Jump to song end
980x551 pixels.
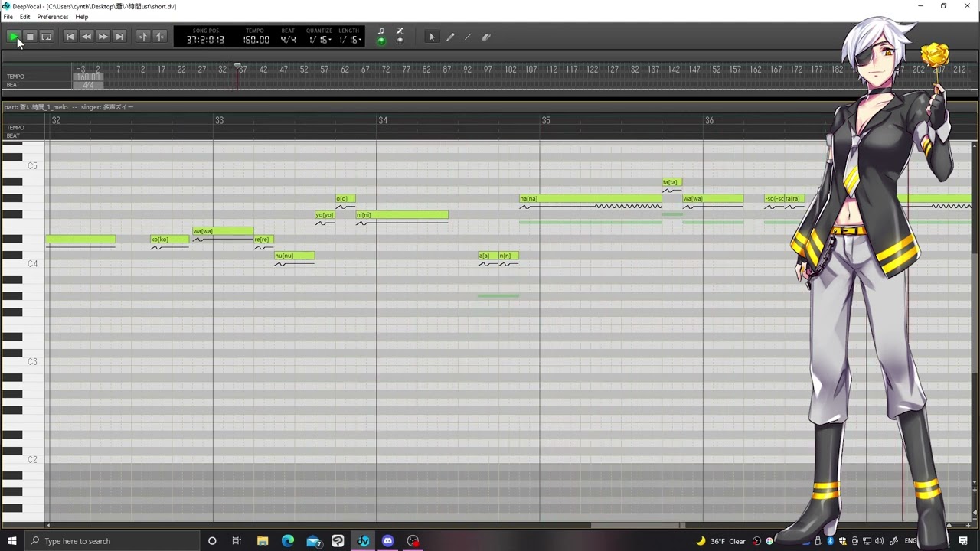(119, 36)
